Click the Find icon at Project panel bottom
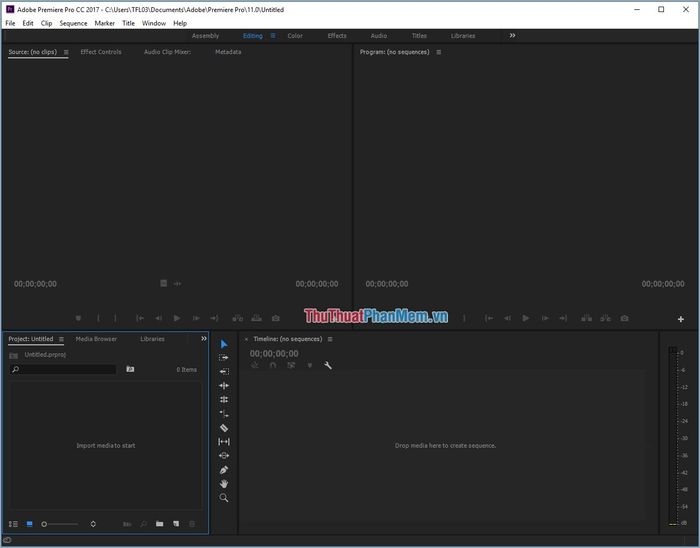The width and height of the screenshot is (700, 548). (x=143, y=524)
